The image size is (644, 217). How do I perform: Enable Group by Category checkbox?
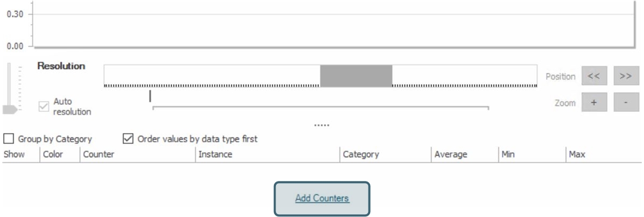pyautogui.click(x=9, y=139)
